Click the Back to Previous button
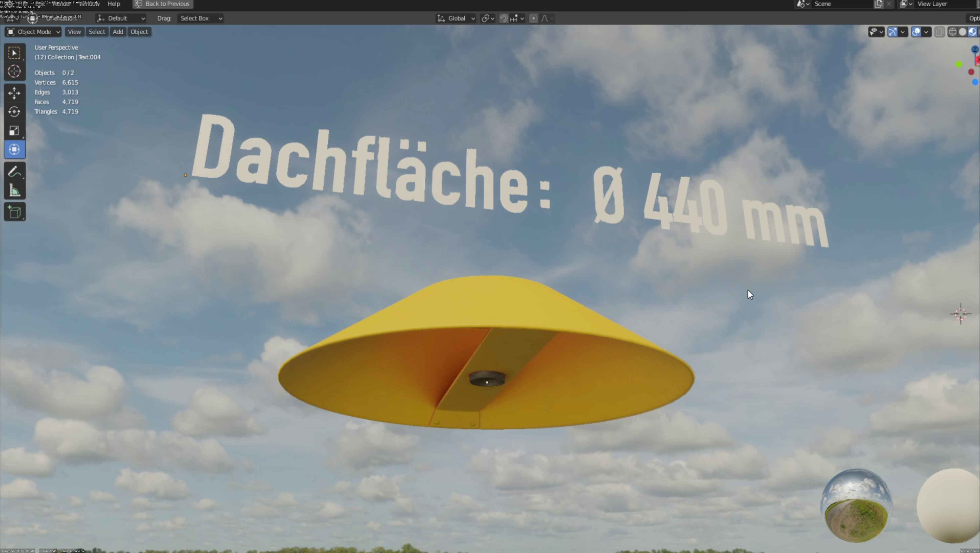Viewport: 980px width, 553px height. (x=162, y=4)
